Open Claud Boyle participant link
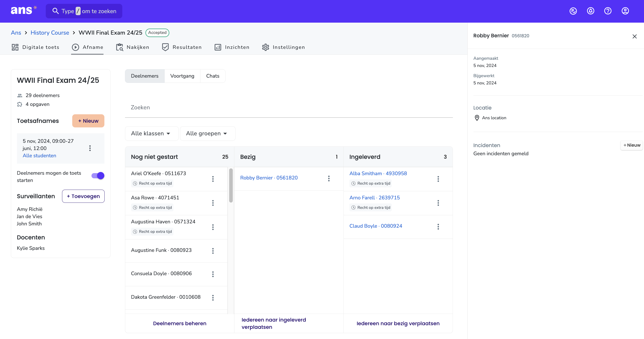Viewport: 644px width, 339px height. (x=376, y=226)
